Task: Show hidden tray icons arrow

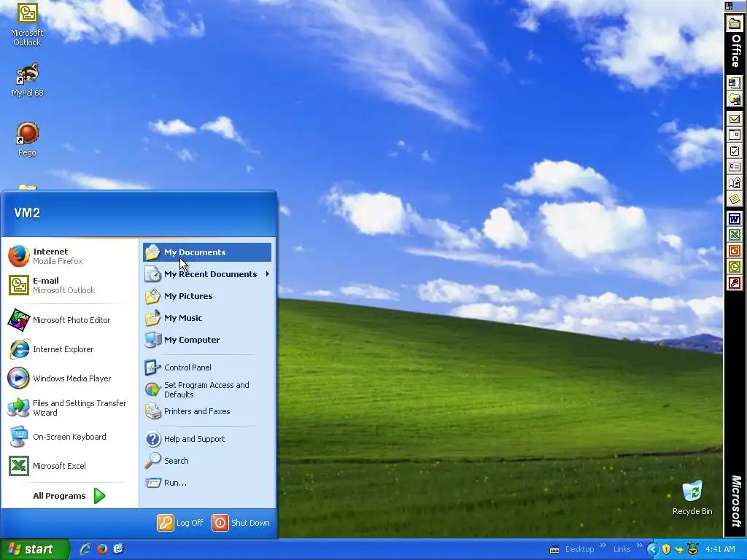Action: tap(653, 550)
